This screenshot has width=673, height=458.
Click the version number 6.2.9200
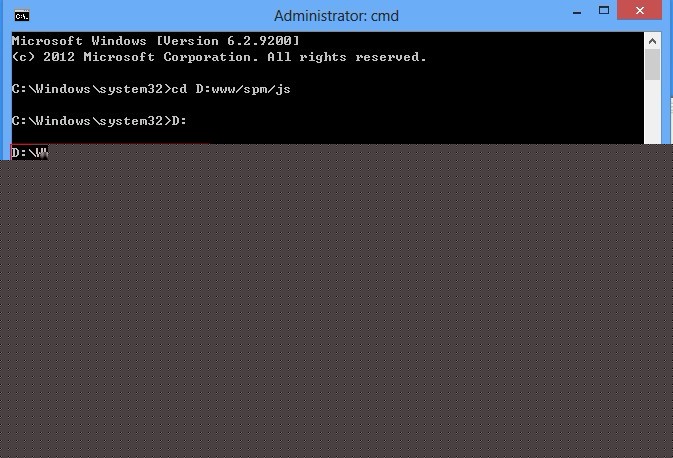259,41
